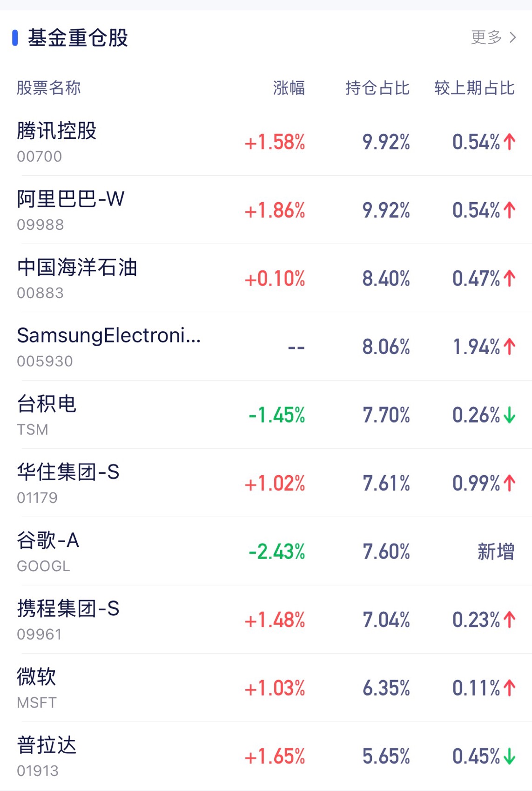
Task: Click the 持仓占比 column header
Action: point(377,88)
